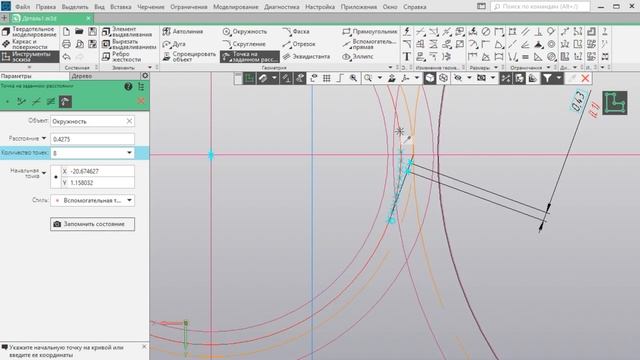Save the document with diskette icon

point(93,31)
